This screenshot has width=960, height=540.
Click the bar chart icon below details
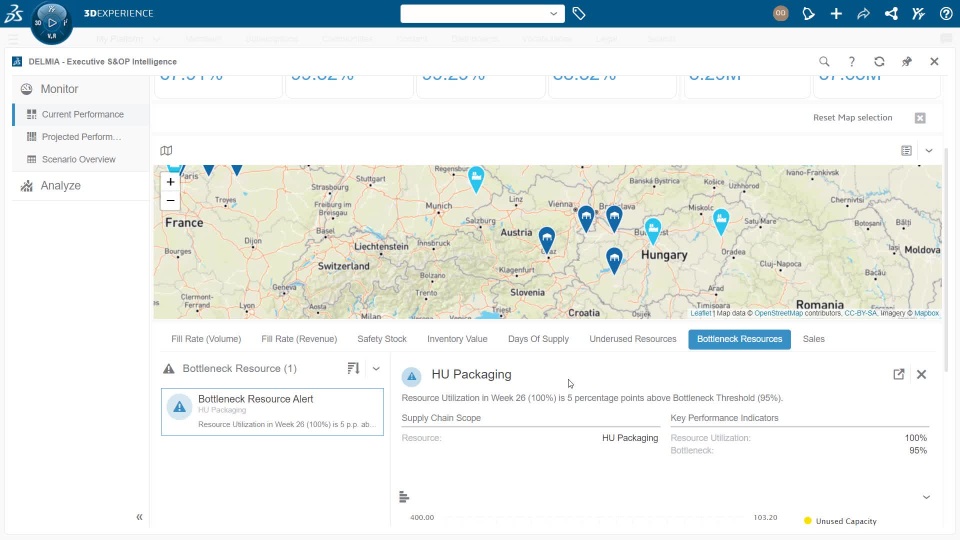404,497
